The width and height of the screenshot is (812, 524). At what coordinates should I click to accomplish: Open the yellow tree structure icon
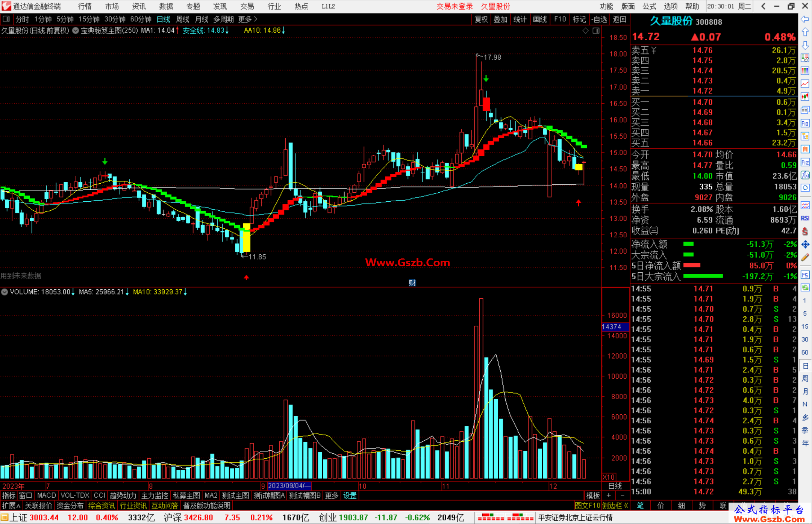pyautogui.click(x=805, y=136)
